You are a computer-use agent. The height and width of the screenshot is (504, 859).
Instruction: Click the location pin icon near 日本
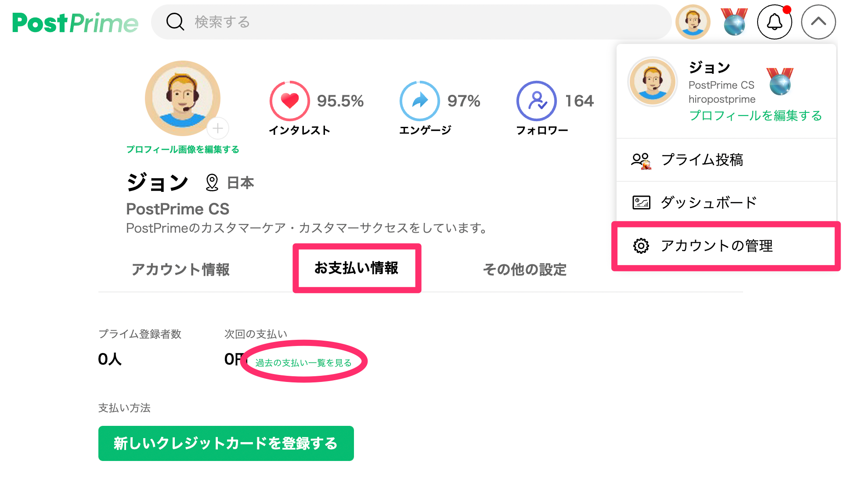click(212, 183)
